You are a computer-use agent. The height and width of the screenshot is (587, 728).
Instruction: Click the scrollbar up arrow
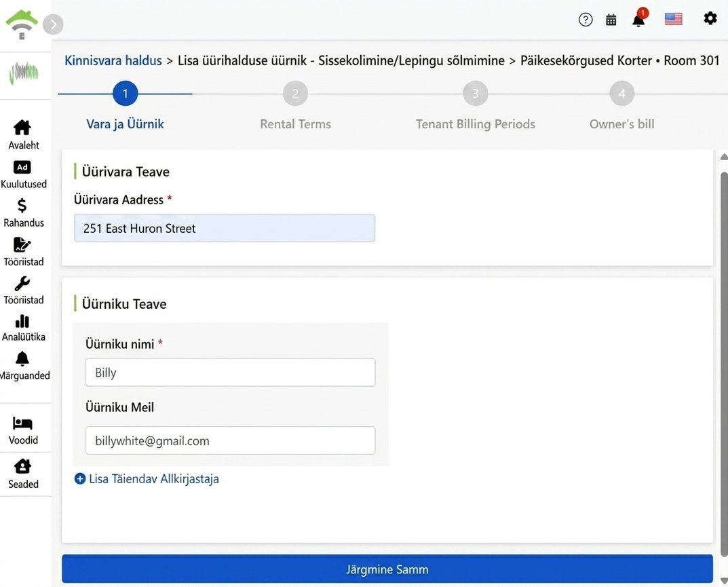tap(724, 157)
